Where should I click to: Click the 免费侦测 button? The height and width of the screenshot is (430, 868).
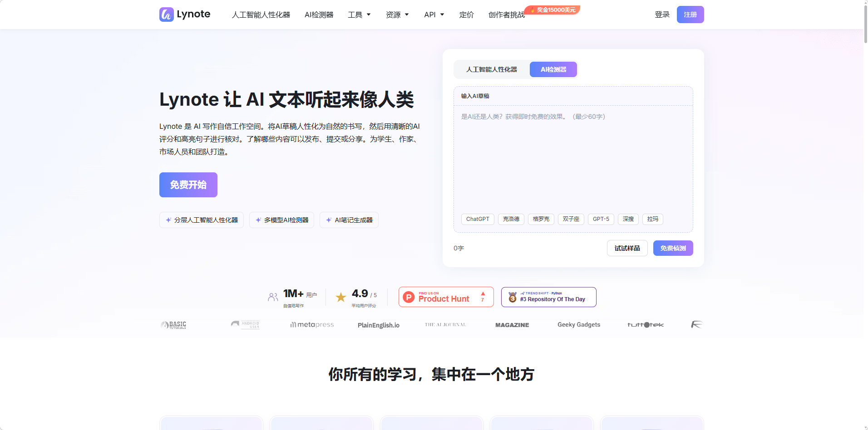[673, 248]
